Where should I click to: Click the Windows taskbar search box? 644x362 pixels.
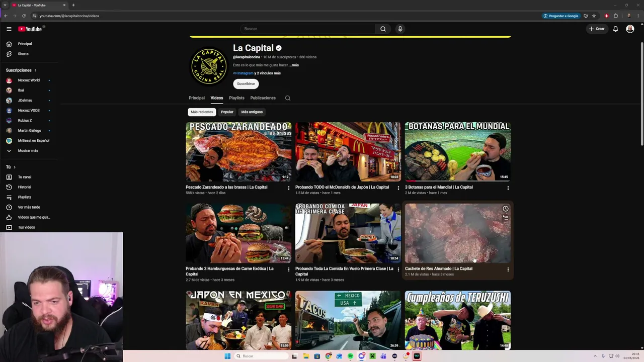(262, 356)
